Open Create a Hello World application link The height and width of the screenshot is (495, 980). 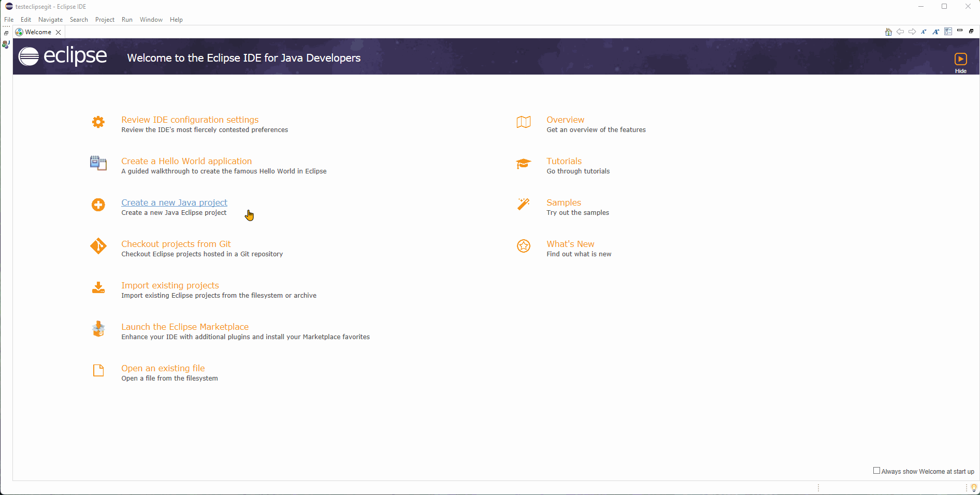186,161
